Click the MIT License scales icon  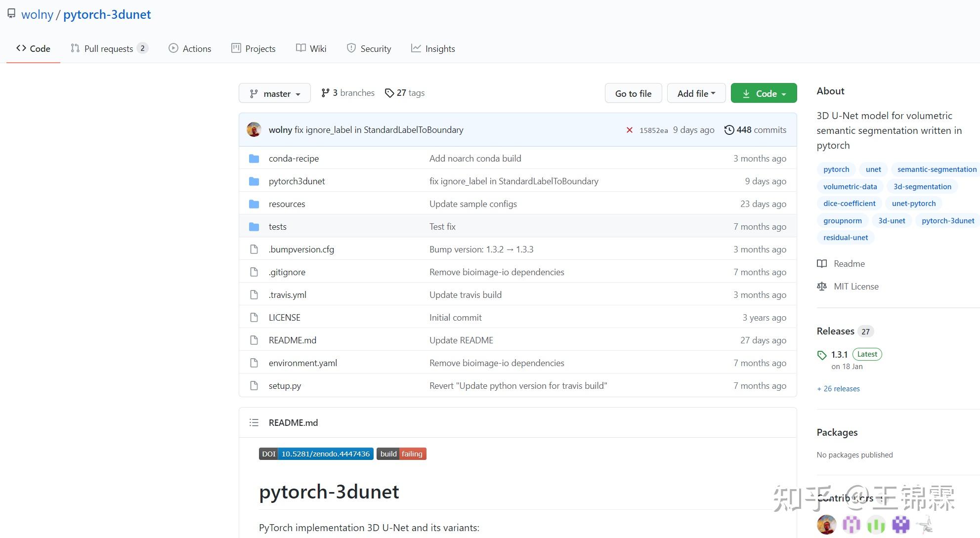tap(822, 287)
